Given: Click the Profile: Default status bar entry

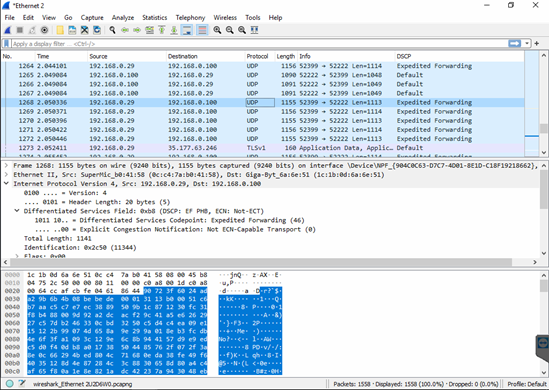Looking at the screenshot, I should coord(526,384).
